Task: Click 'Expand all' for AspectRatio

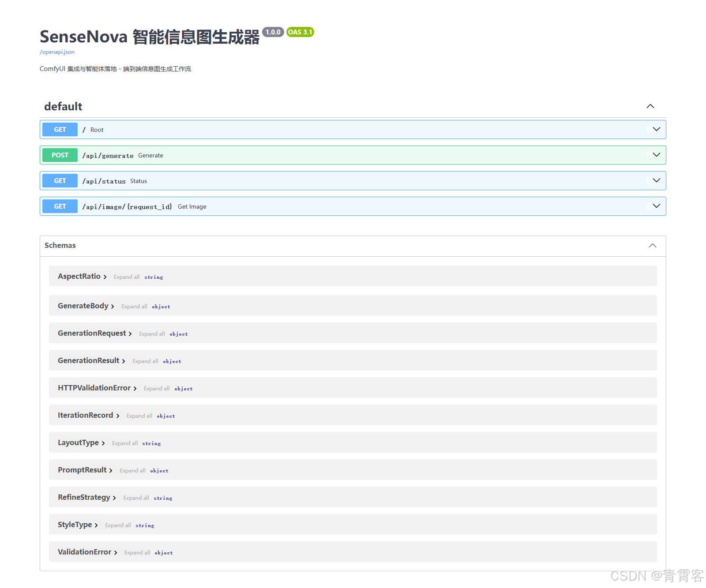Action: pos(127,277)
